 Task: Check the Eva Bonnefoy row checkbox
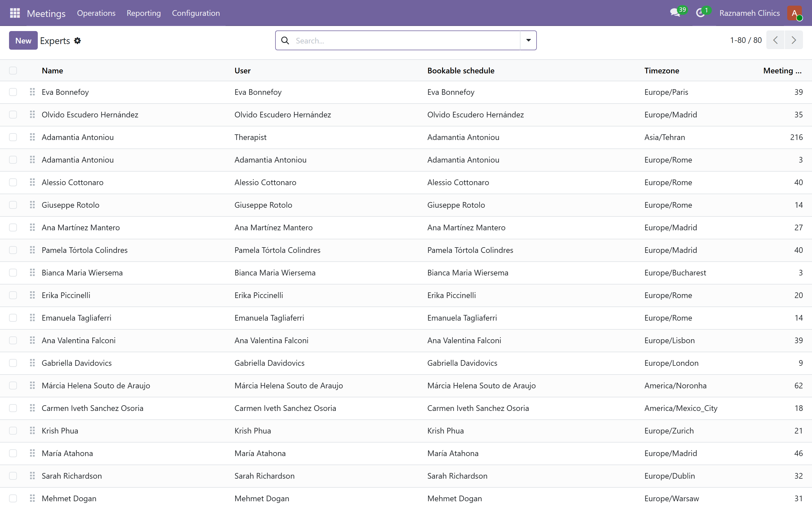(x=13, y=92)
